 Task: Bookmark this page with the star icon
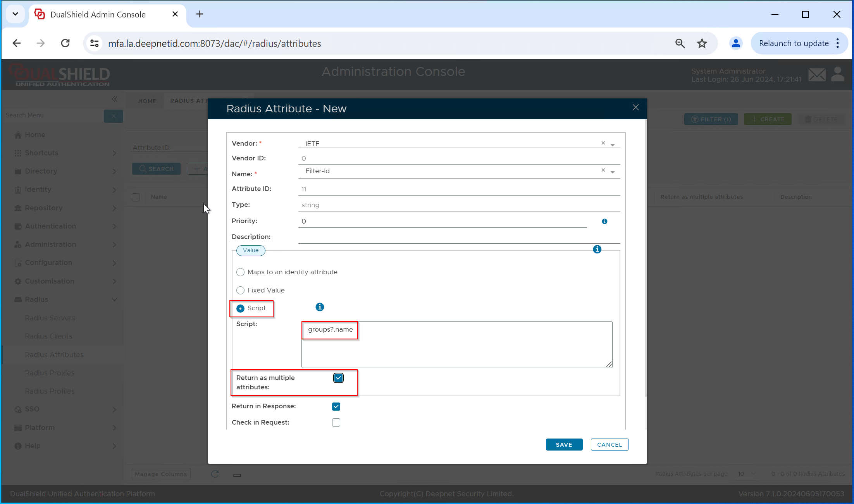click(x=702, y=43)
